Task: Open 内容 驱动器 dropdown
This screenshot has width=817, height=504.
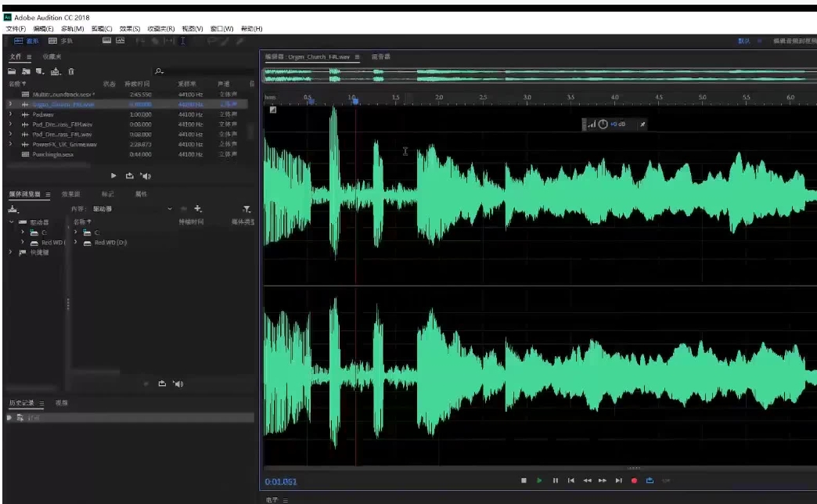Action: tap(132, 208)
